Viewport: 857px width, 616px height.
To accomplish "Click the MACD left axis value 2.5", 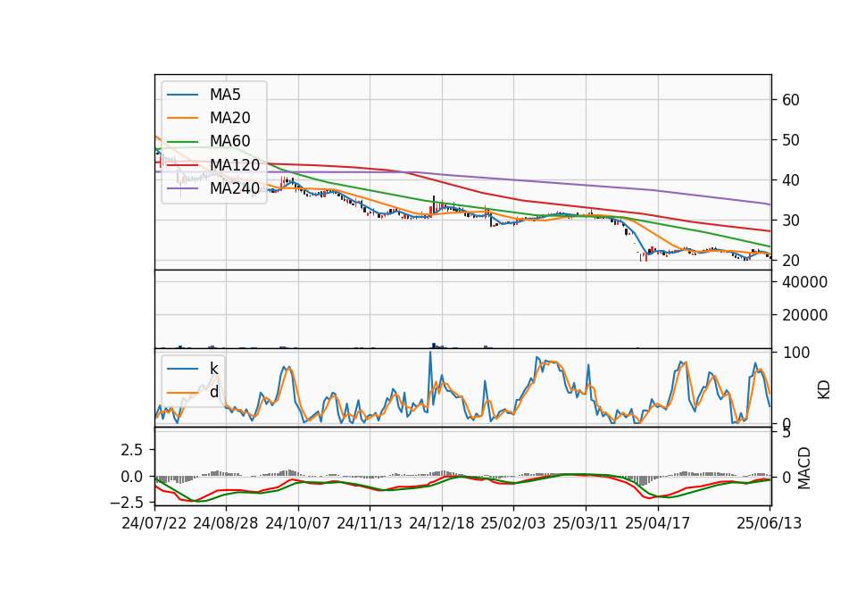I will [x=132, y=450].
